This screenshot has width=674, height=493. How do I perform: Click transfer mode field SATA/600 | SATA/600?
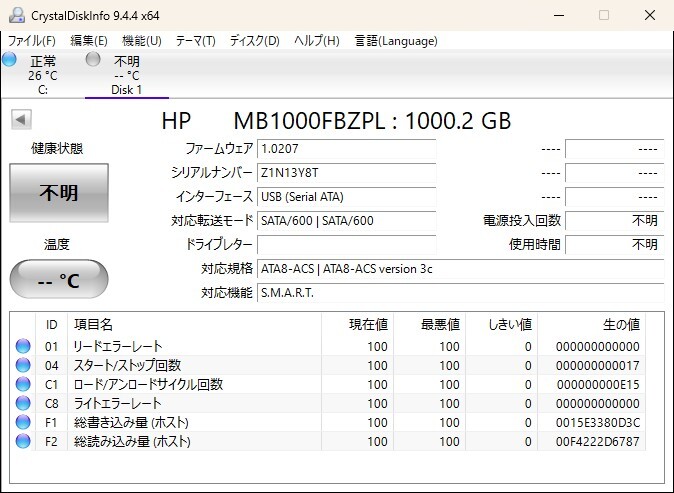click(x=346, y=221)
